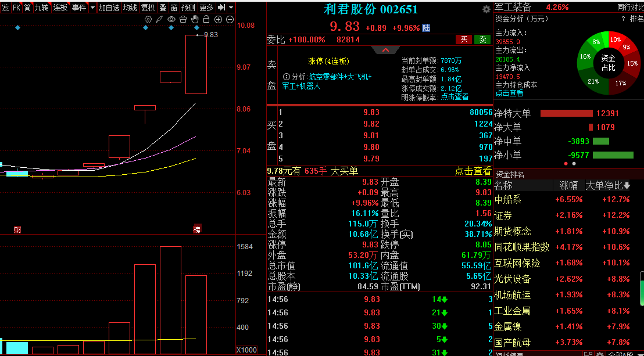Click 名称 column header
Viewport: 644px width, 356px height.
(x=503, y=186)
